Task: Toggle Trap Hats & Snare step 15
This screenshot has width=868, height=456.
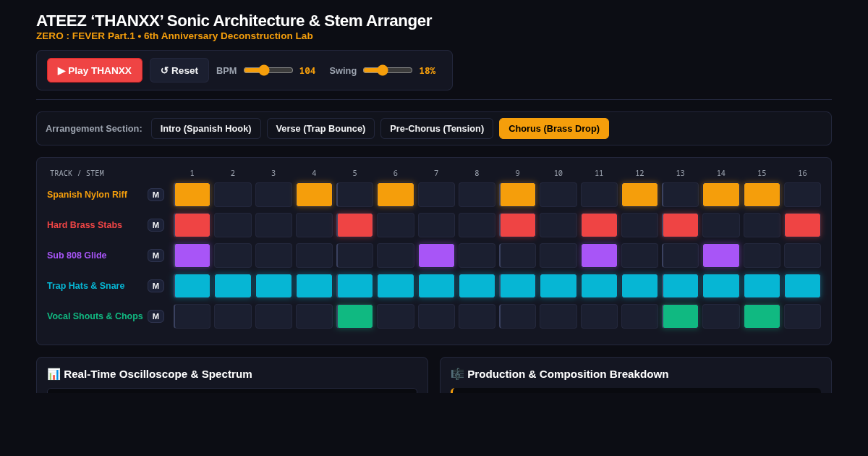Action: (x=762, y=286)
